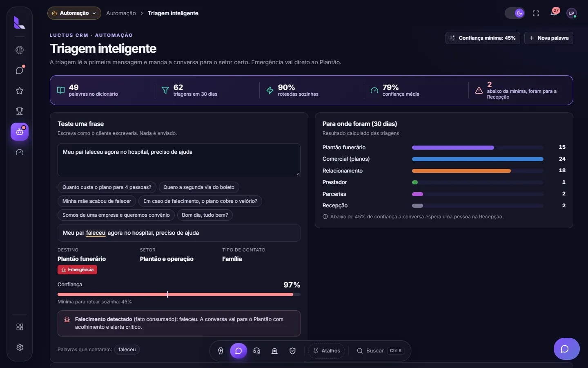Open settings gear in the sidebar

tap(20, 348)
